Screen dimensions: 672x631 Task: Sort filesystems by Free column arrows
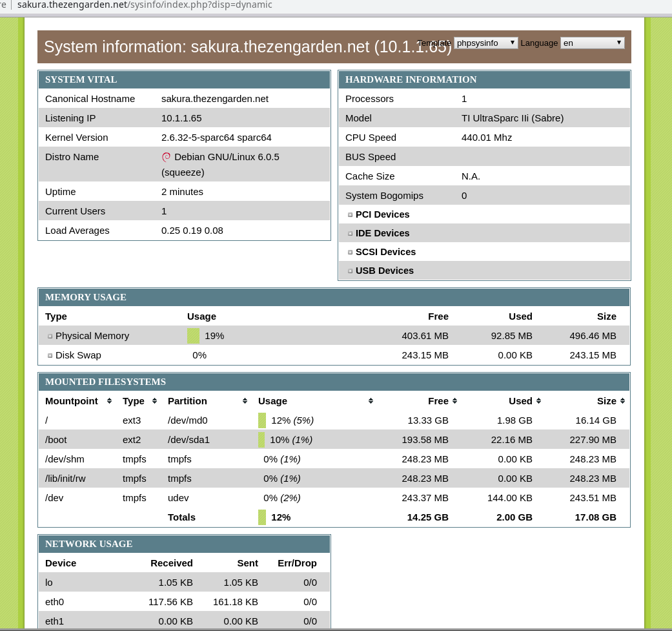[454, 401]
